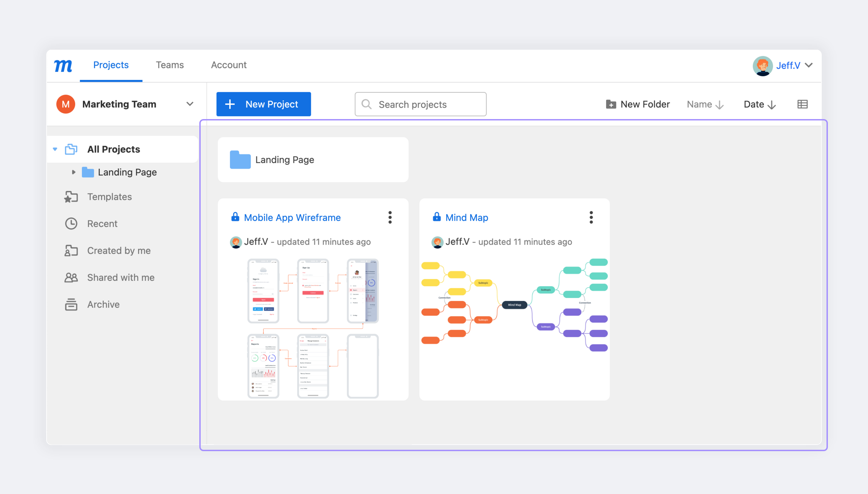Click the search projects input field

(x=420, y=104)
